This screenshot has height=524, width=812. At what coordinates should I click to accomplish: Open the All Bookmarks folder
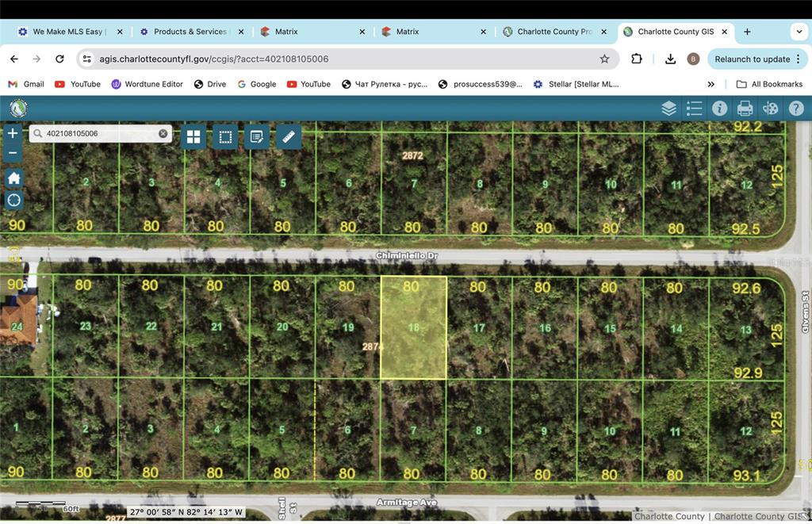(768, 84)
